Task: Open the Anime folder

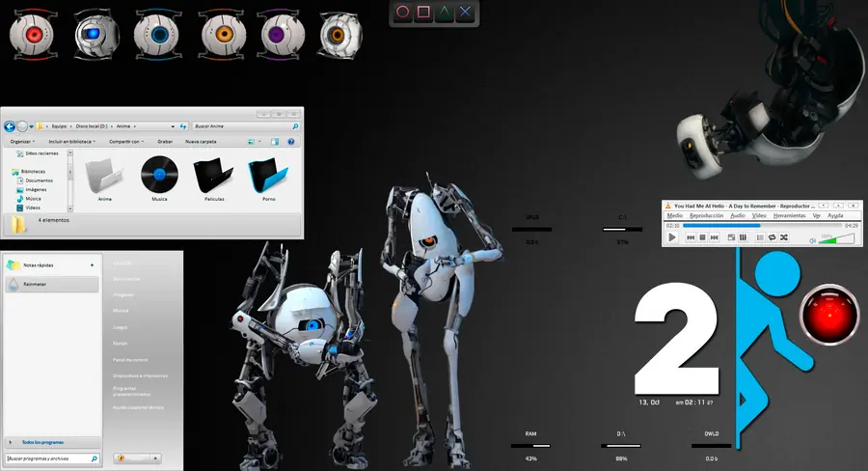Action: pos(104,180)
